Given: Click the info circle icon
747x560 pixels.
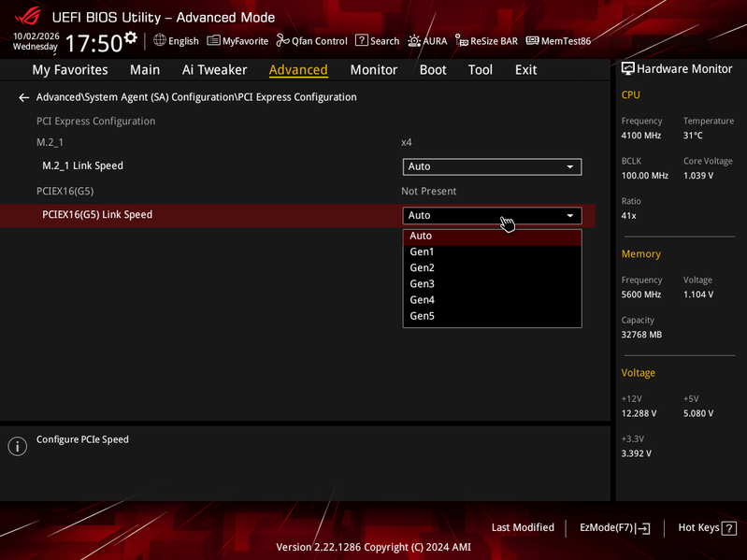Looking at the screenshot, I should (x=17, y=446).
